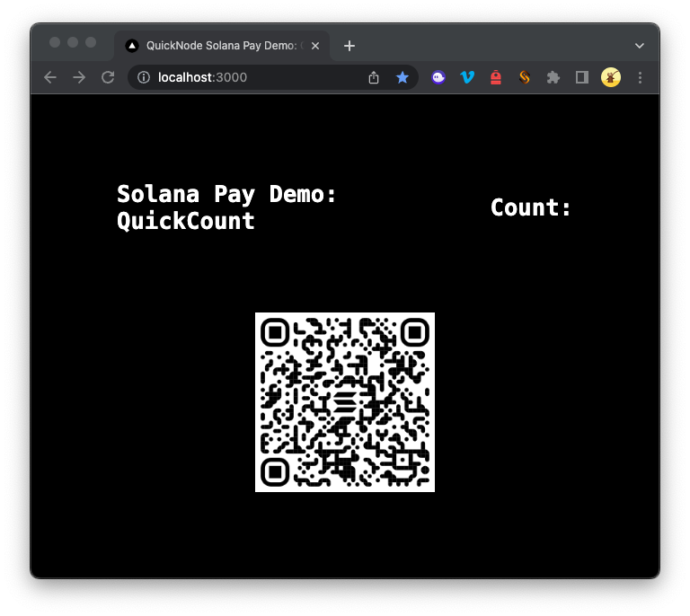The image size is (690, 616).
Task: Click the forward navigation arrow
Action: (79, 78)
